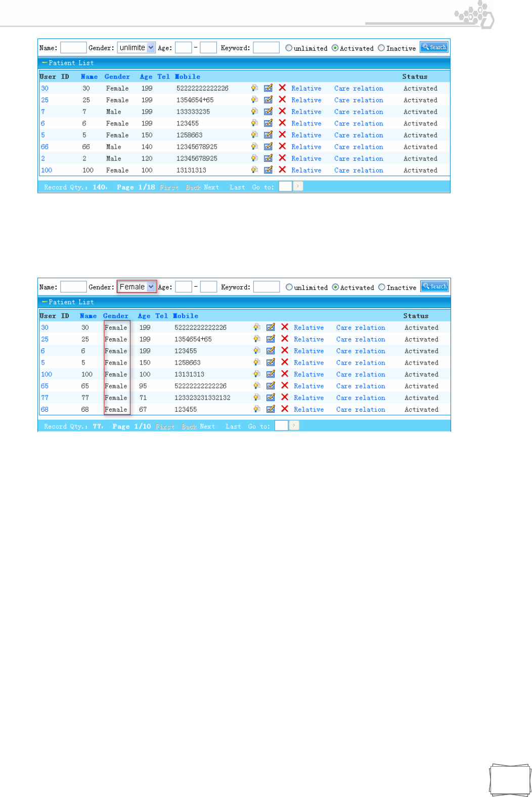This screenshot has height=797, width=532.
Task: Focus the Keyword field in the Female-gender panel
Action: (x=267, y=287)
